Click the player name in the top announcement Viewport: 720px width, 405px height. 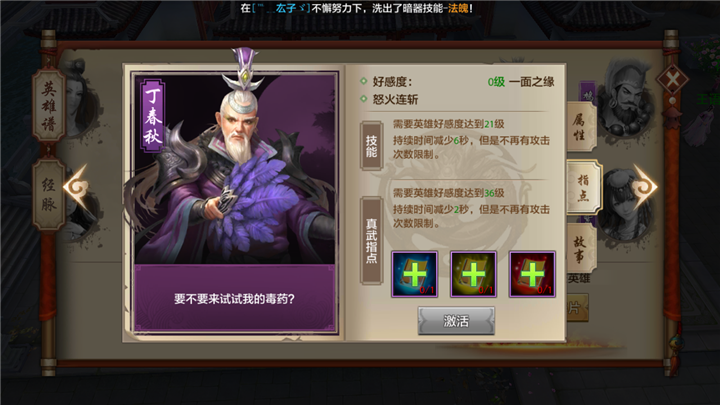[x=281, y=8]
